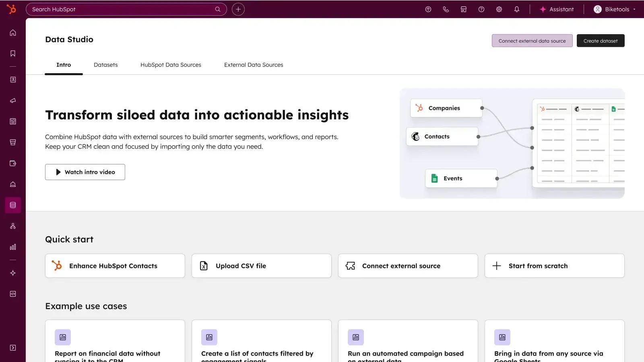The height and width of the screenshot is (362, 644).
Task: Open the Automation icon in the sidebar
Action: pos(13,226)
